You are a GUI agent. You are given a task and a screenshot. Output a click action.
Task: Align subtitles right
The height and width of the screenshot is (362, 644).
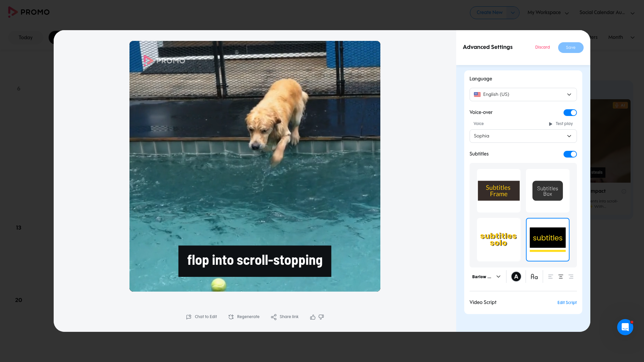pyautogui.click(x=571, y=277)
